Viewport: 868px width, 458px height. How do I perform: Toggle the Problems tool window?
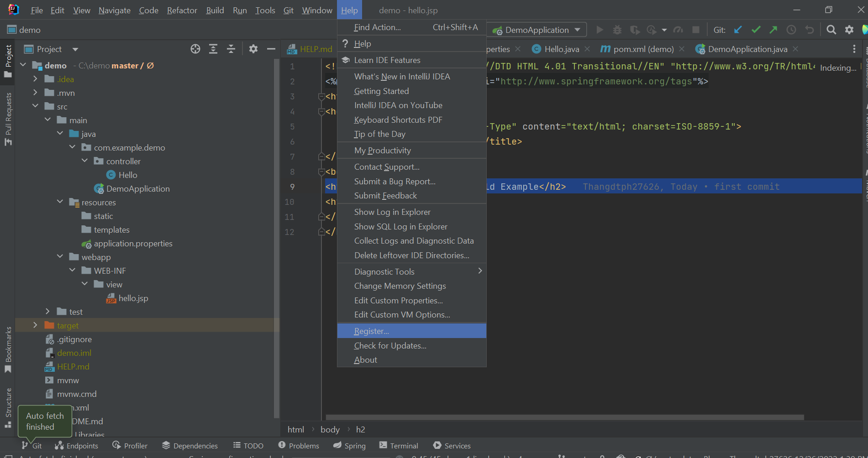click(299, 446)
